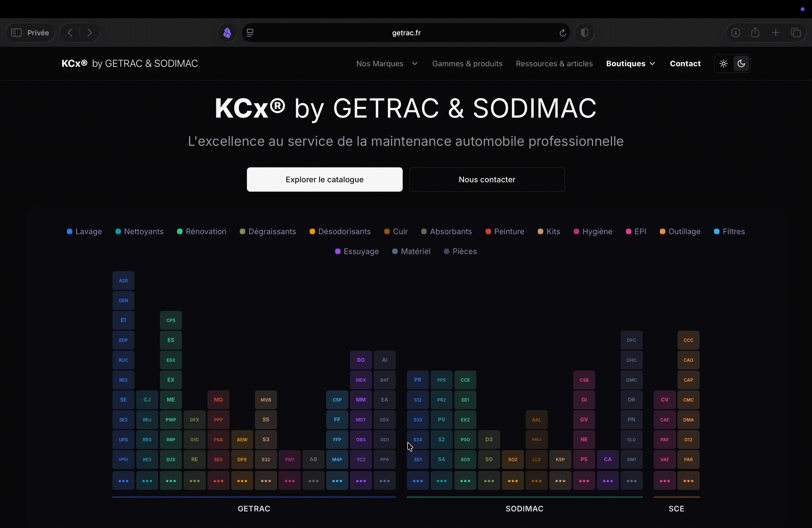Select the Filtres legend entry
Viewport: 812px width, 528px height.
(729, 232)
